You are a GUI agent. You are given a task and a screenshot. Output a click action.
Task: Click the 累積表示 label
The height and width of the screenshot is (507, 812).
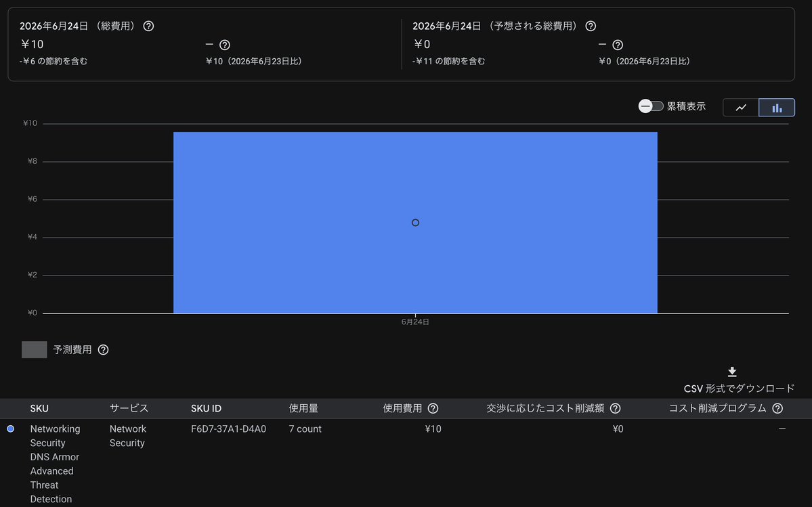click(x=686, y=106)
